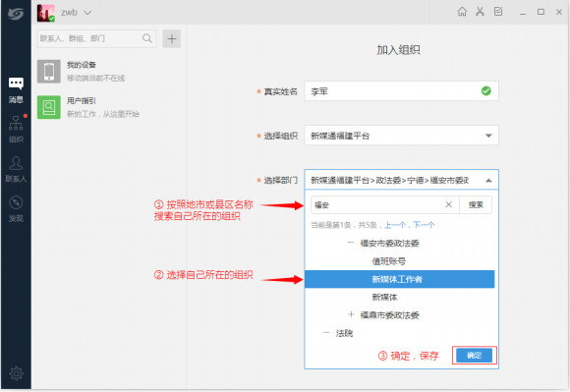This screenshot has height=392, width=570.
Task: Open the 用户指引 conversation
Action: [109, 107]
